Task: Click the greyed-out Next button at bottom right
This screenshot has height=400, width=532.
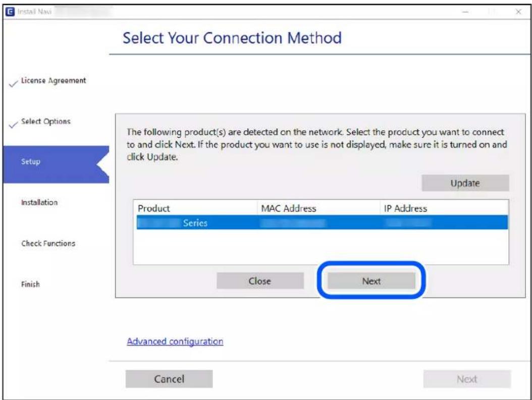Action: coord(467,379)
